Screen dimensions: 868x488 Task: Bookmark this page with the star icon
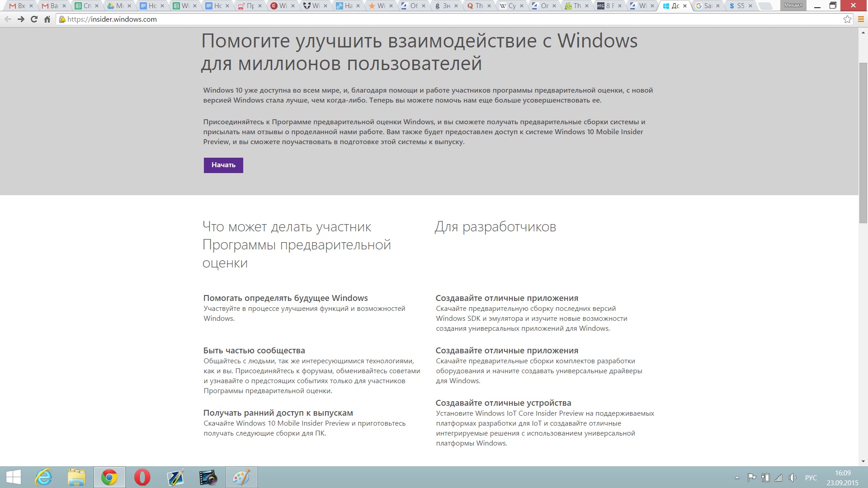(847, 19)
